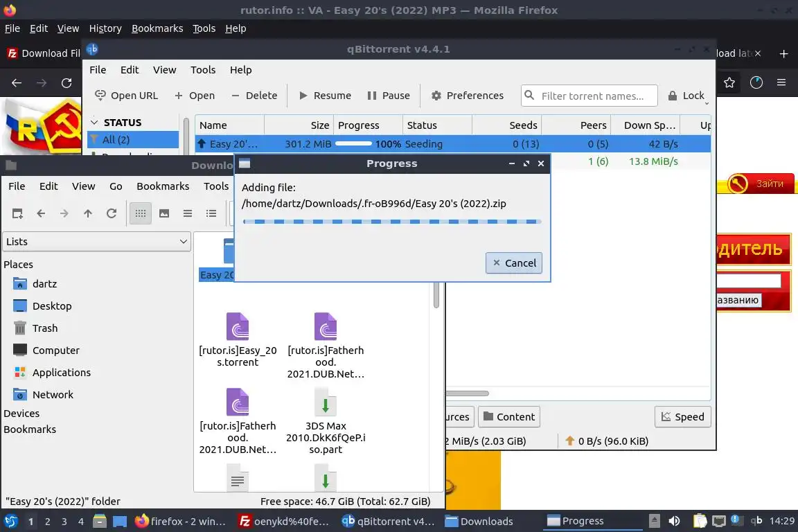The image size is (798, 532).
Task: Click the Easy 20's torrent progress bar
Action: [x=354, y=144]
